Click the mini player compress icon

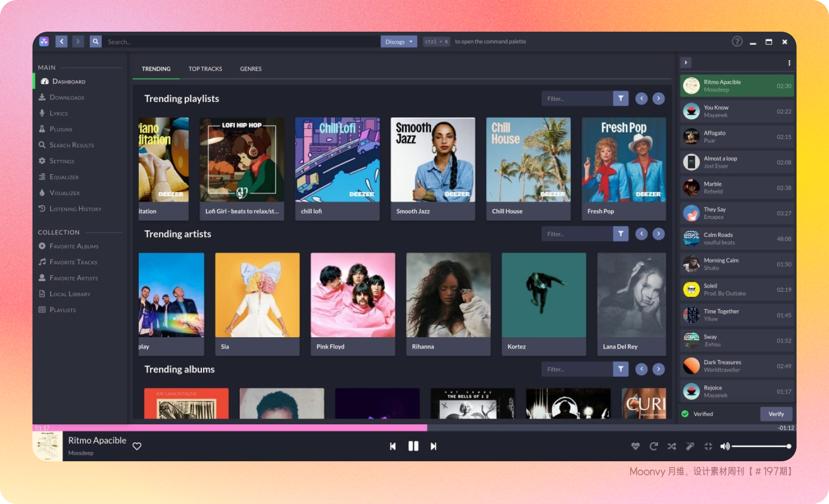point(708,446)
